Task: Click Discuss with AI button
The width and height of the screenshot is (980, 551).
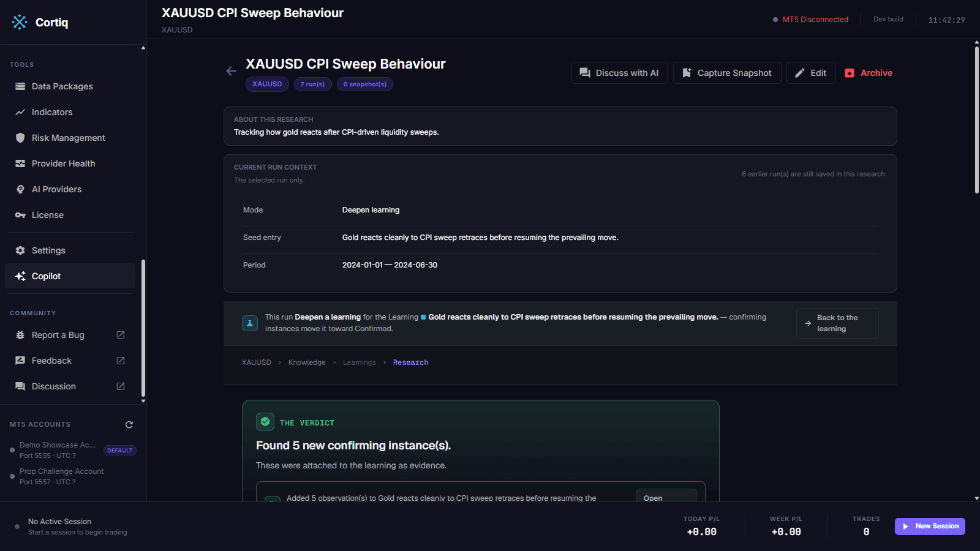Action: tap(619, 73)
